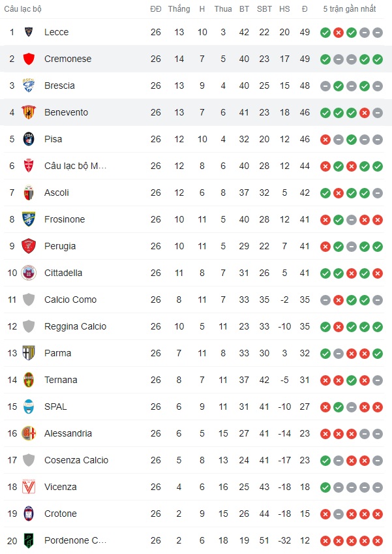Click the Pisa club logo
Image resolution: width=392 pixels, height=554 pixels.
pos(29,139)
